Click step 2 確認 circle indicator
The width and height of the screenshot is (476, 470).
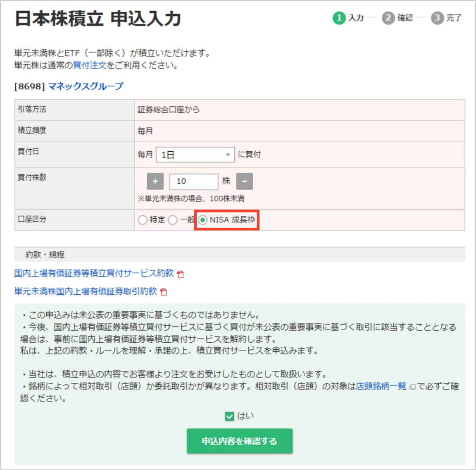(x=388, y=18)
